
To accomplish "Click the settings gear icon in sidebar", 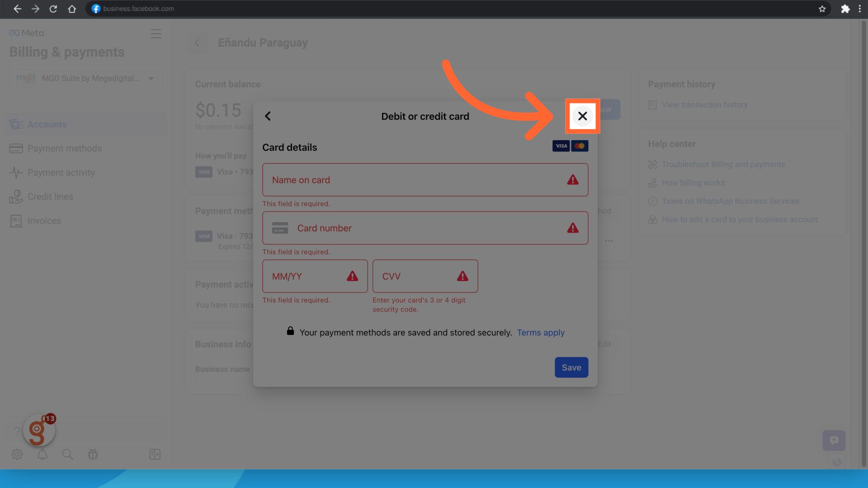I will pos(17,454).
